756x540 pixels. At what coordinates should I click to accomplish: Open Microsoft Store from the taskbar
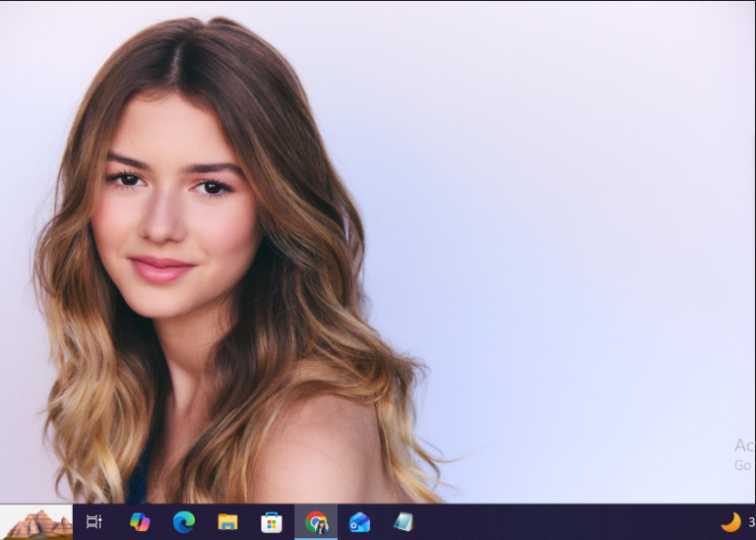pos(272,522)
